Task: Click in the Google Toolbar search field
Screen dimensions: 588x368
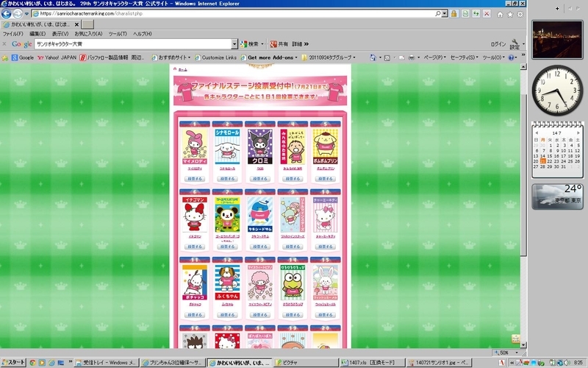Action: [133, 44]
